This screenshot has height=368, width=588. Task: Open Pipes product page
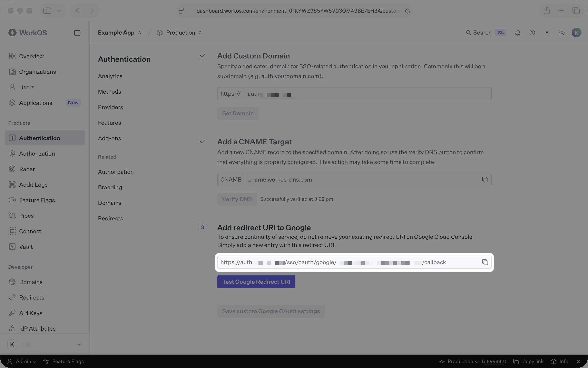(x=45, y=216)
